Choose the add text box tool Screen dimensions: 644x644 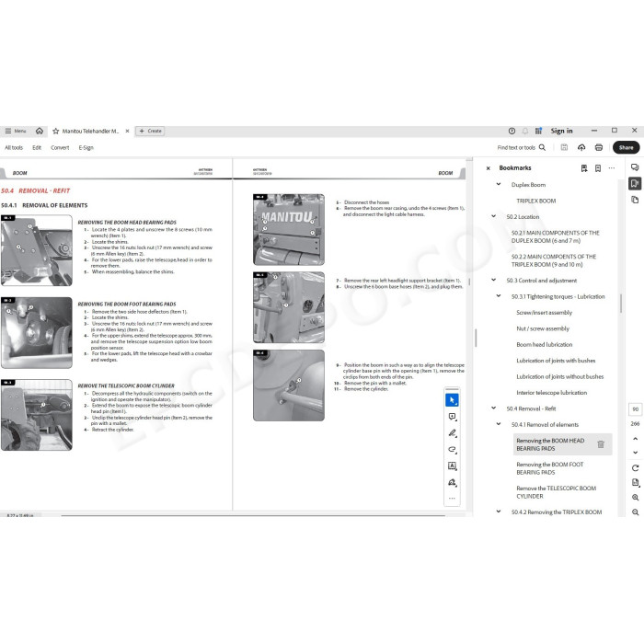coord(453,466)
